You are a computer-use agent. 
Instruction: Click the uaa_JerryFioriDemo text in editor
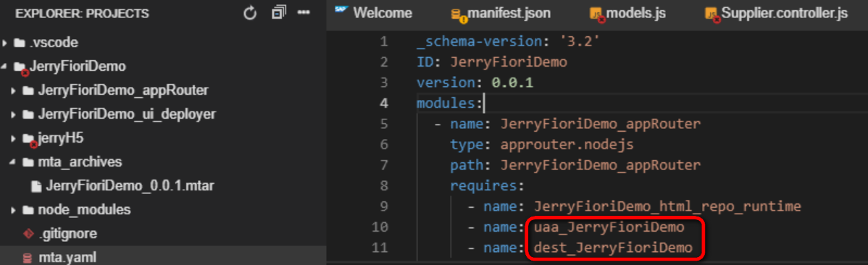(609, 227)
